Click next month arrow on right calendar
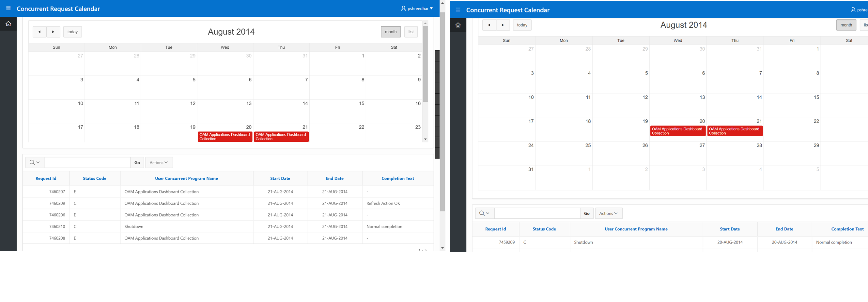Viewport: 868px width, 302px height. (503, 25)
